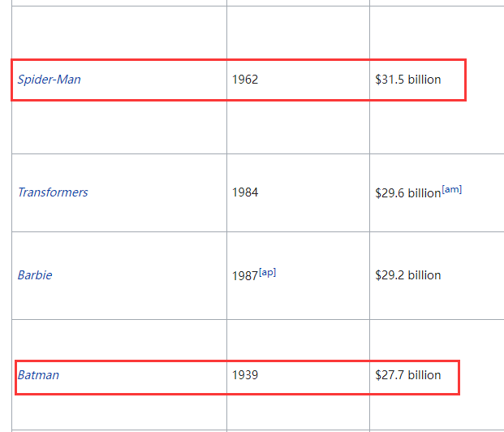
Task: Click the dollar amount in Transformers' revenue cell
Action: tap(390, 192)
